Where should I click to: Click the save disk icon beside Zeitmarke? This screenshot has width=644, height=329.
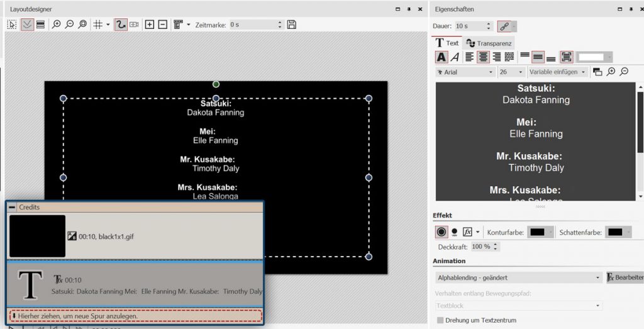coord(292,25)
